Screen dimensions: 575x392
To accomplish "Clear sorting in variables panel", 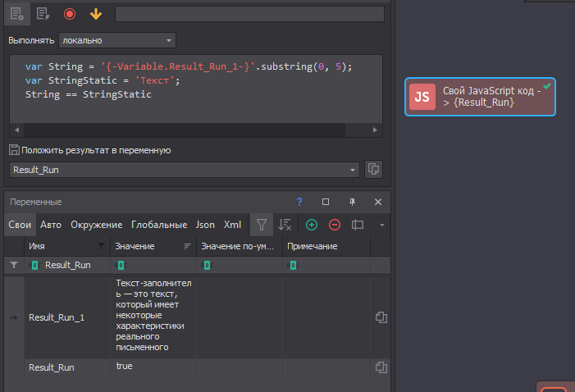I will (x=285, y=225).
